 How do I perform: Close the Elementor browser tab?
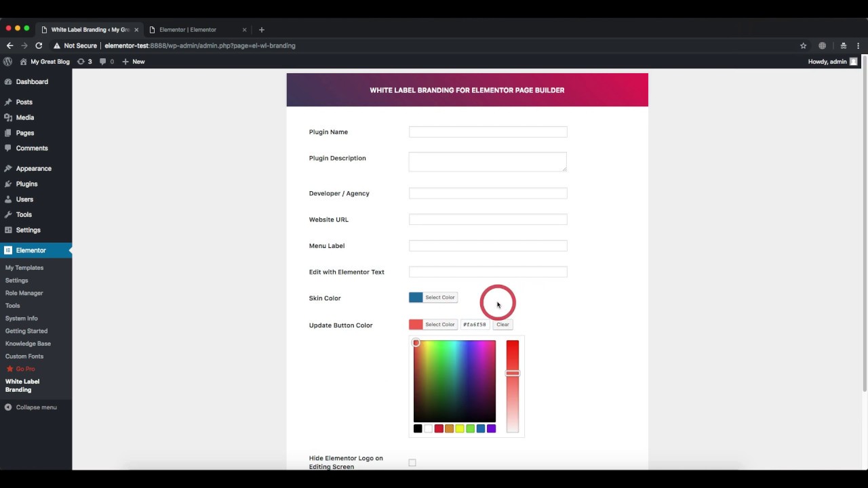coord(244,30)
